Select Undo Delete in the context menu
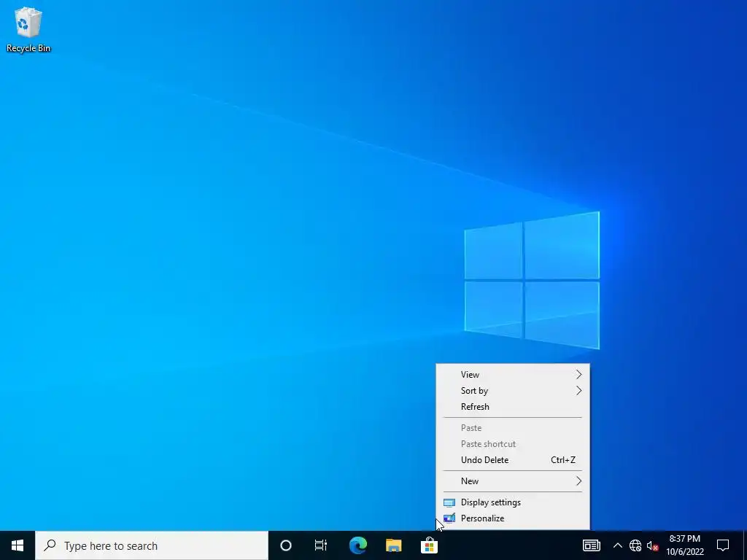 click(513, 460)
